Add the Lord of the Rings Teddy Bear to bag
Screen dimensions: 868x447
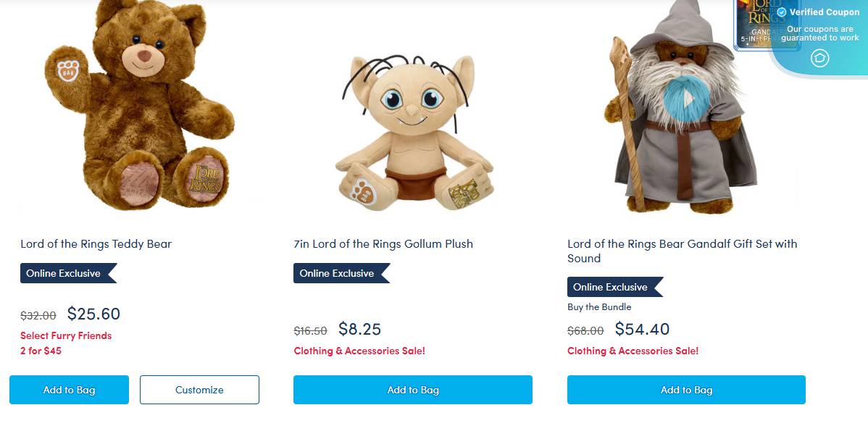tap(69, 390)
